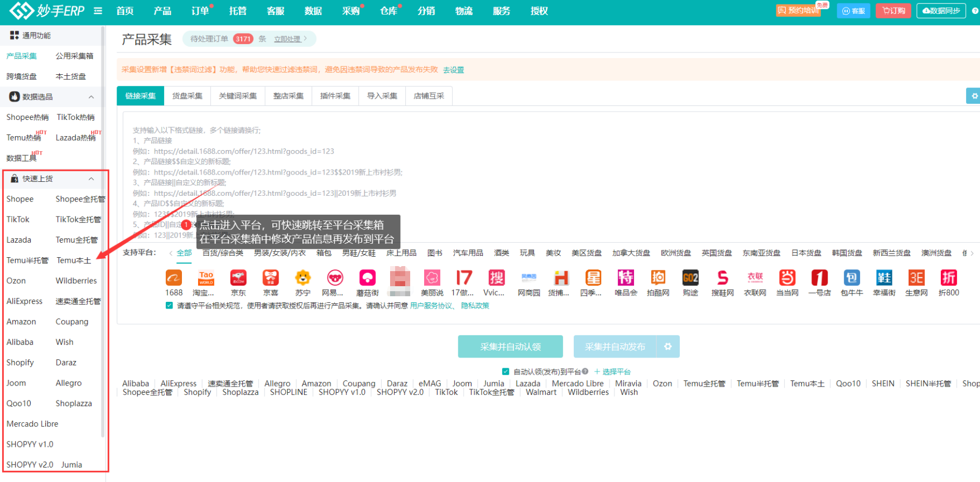This screenshot has height=482, width=980.
Task: Click the 唯品会 platform icon
Action: click(x=626, y=277)
